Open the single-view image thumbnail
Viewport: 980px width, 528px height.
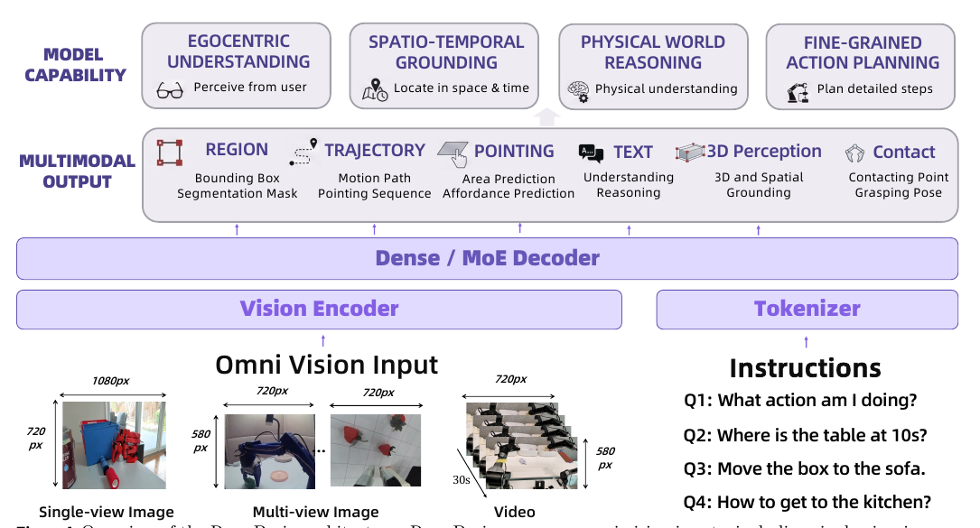coord(115,445)
